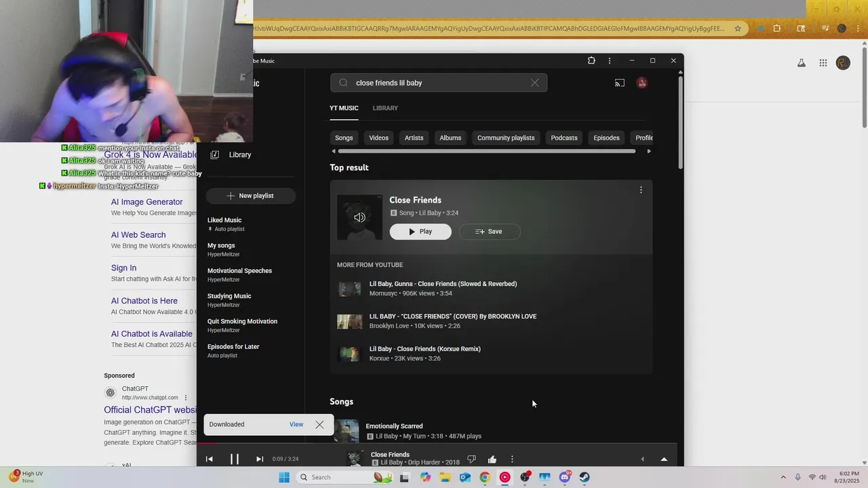Image resolution: width=868 pixels, height=488 pixels.
Task: Open Cast to device icon in YouTube Music
Action: [620, 83]
